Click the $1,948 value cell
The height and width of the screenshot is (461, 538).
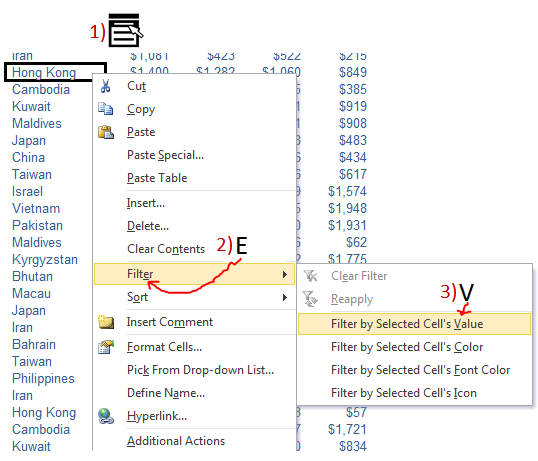(x=348, y=208)
